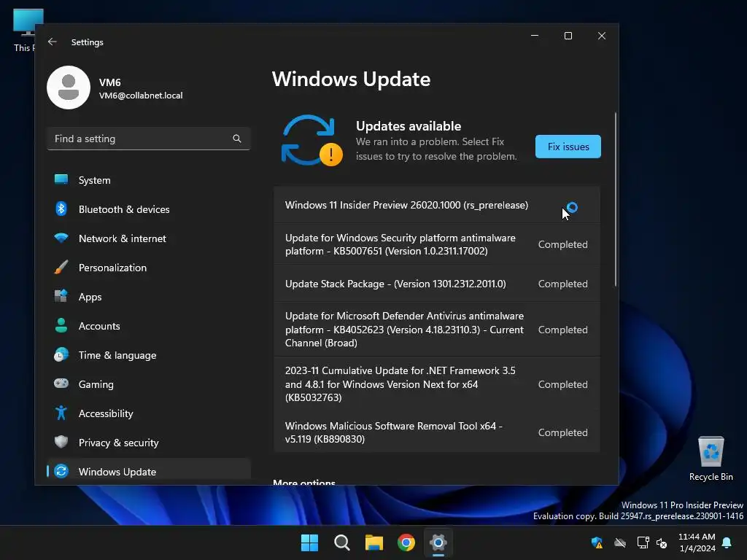Select the KB5032763 .NET Framework cumulative update
747x560 pixels.
tap(436, 384)
